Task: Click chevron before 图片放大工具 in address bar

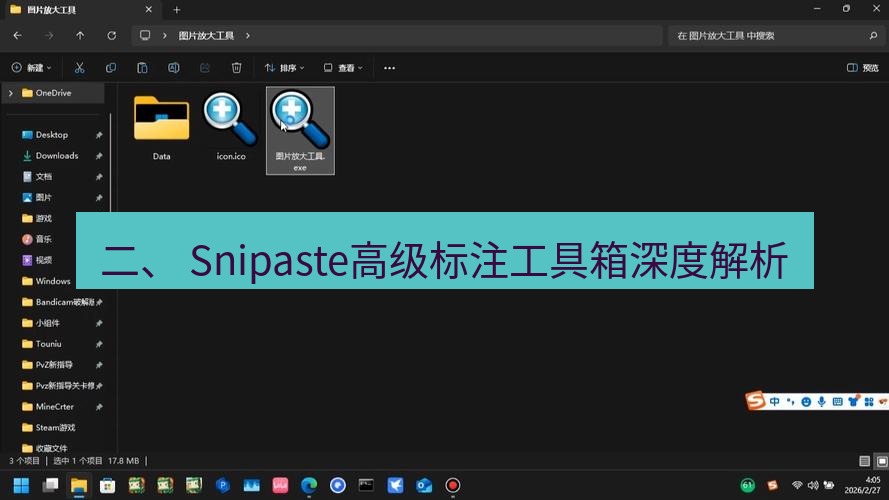Action: (x=164, y=35)
